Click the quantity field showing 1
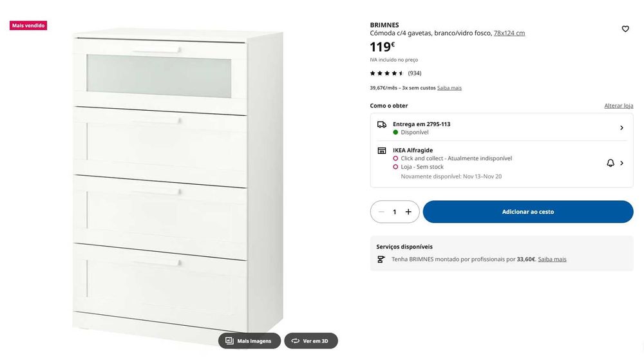 (394, 212)
